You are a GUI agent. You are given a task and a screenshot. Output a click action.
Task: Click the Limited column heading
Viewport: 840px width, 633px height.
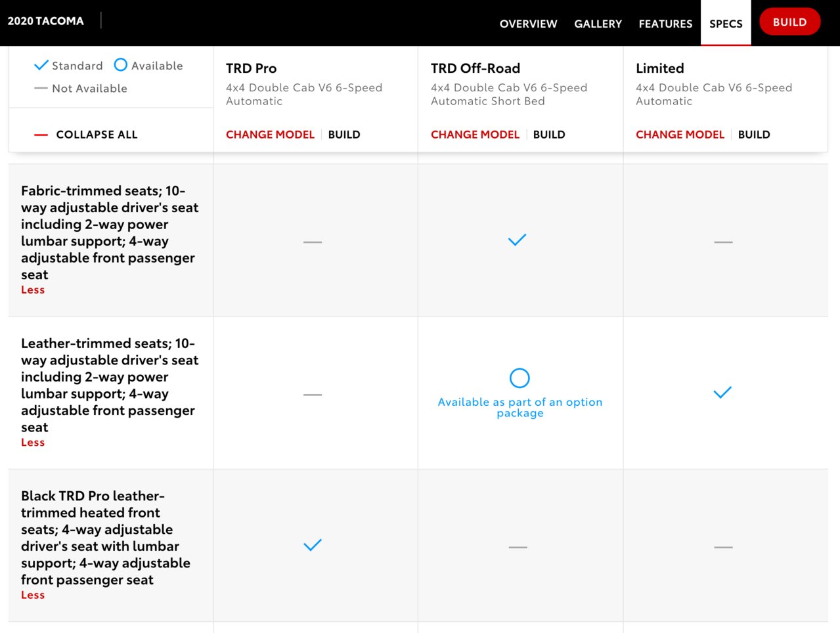660,68
